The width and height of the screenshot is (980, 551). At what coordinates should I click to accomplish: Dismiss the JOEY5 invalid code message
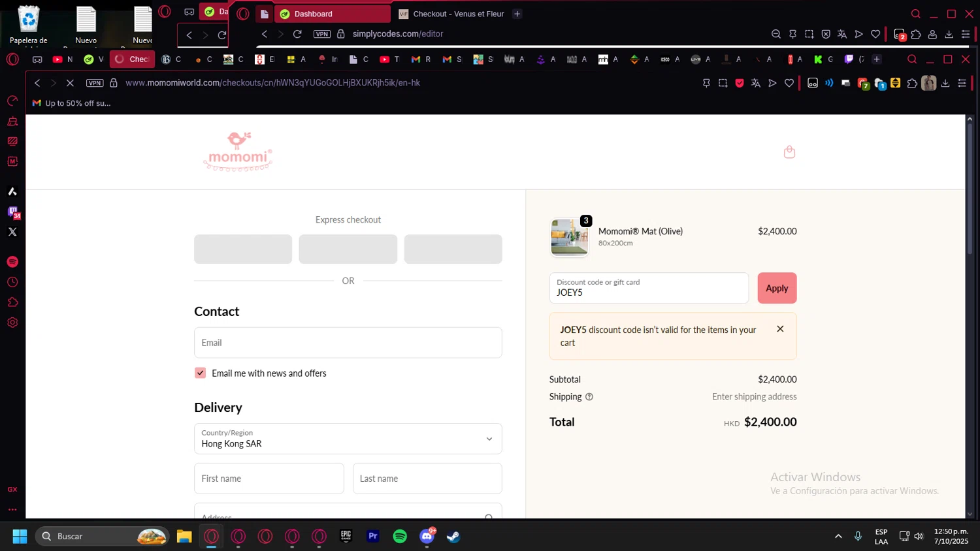coord(780,329)
